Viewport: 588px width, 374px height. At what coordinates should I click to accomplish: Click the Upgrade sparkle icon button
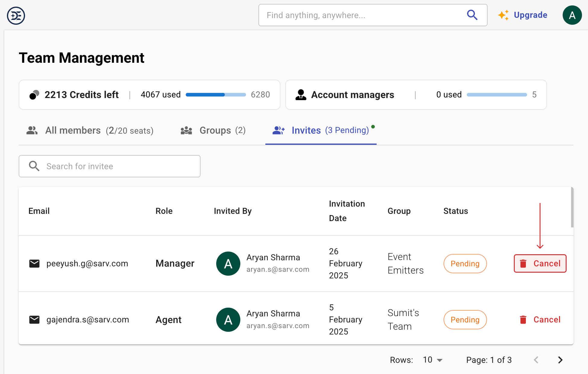pyautogui.click(x=503, y=15)
